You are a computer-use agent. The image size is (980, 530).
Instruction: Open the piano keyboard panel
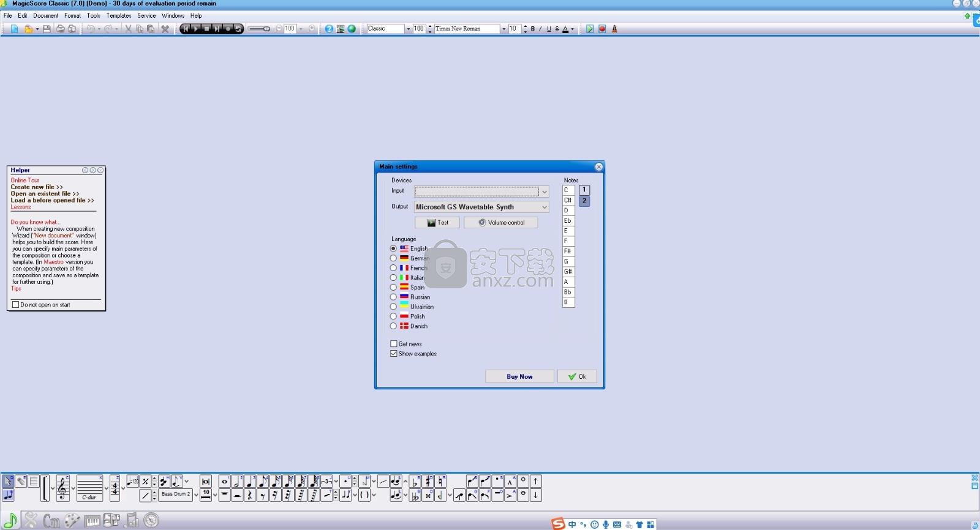point(92,521)
